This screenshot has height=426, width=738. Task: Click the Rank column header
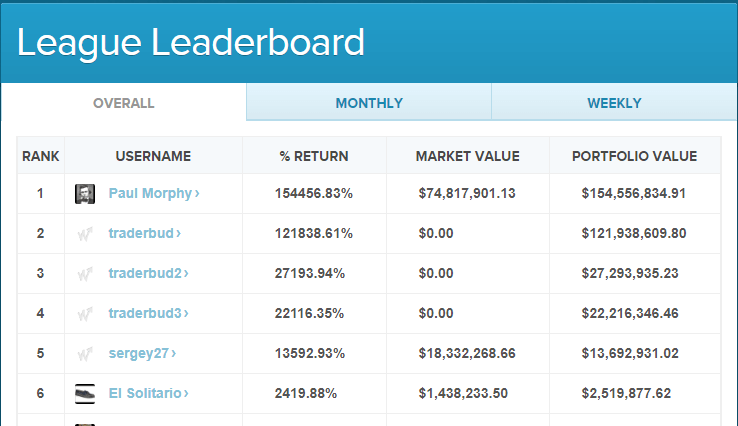40,156
